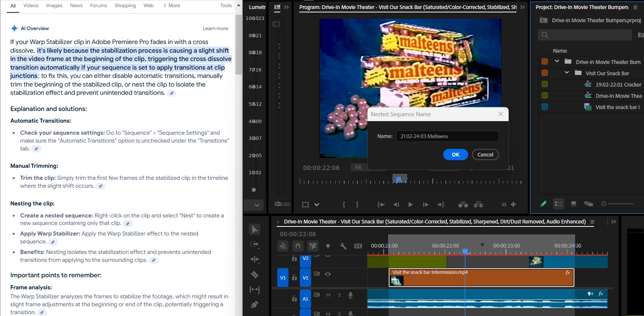Click the orange label swatch for Visit Our Snack Bar
This screenshot has width=644, height=316.
545,73
